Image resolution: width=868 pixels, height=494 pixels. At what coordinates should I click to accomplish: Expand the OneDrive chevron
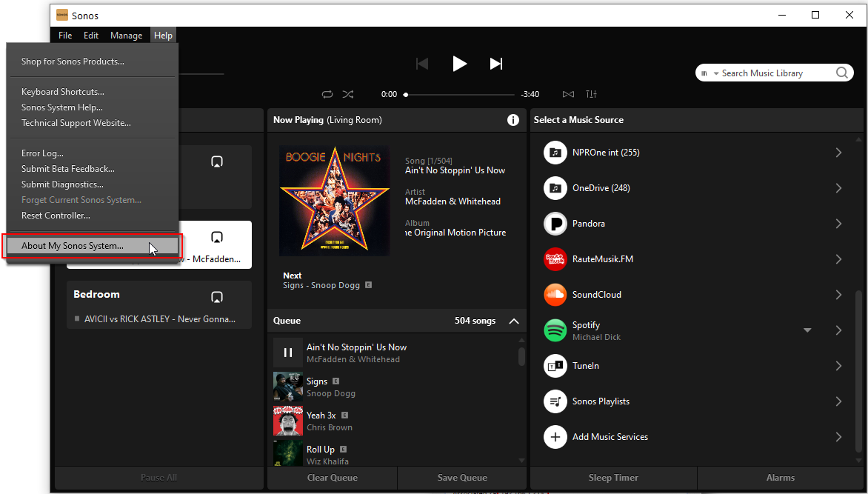coord(838,188)
